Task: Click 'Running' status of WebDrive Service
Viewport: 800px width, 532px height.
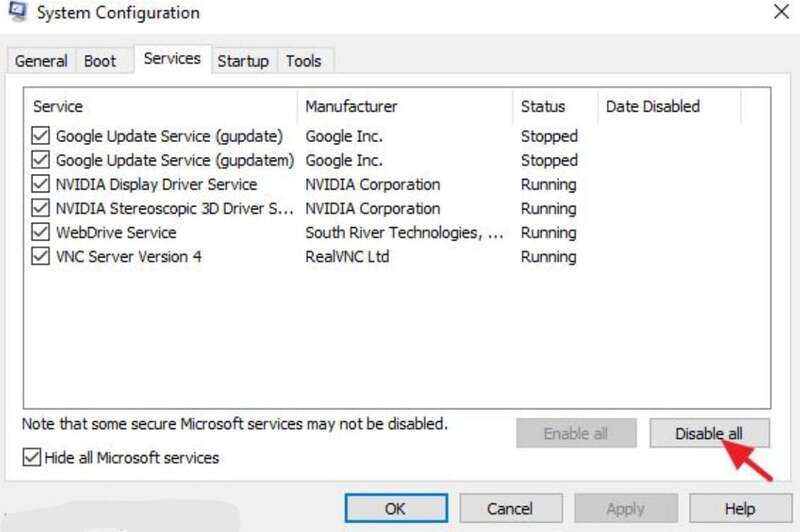Action: pyautogui.click(x=548, y=233)
